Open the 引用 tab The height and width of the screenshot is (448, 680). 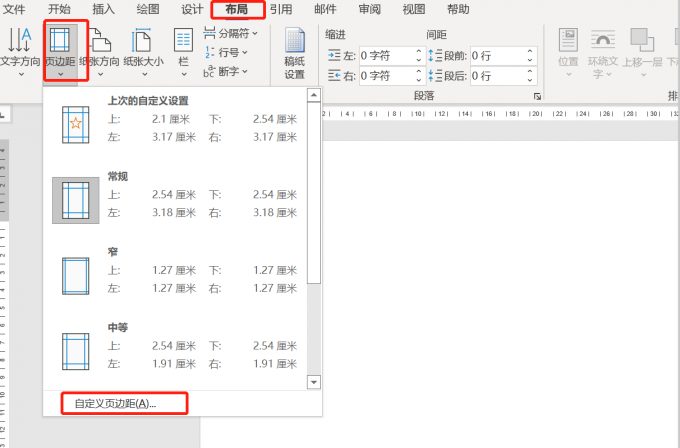pyautogui.click(x=281, y=9)
